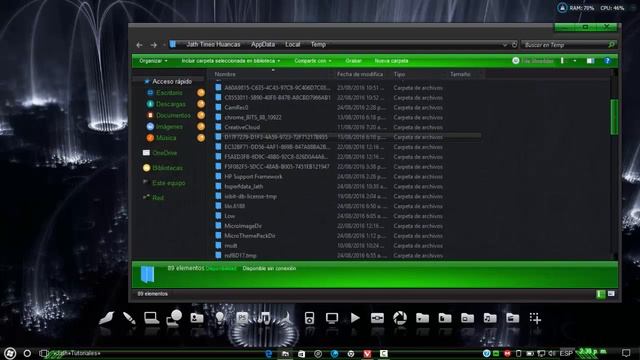Open Acceso rápido in the sidebar
The image size is (640, 360).
coord(172,82)
